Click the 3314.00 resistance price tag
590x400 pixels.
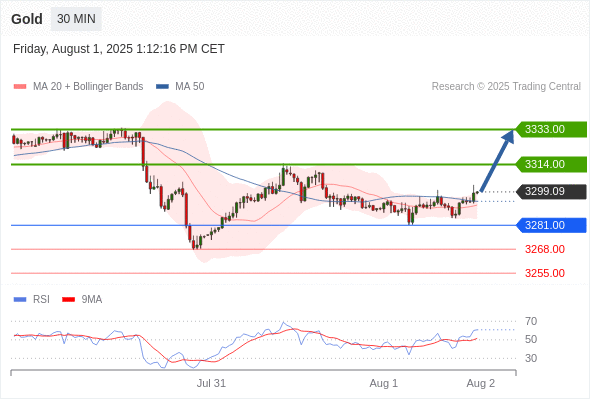click(551, 164)
